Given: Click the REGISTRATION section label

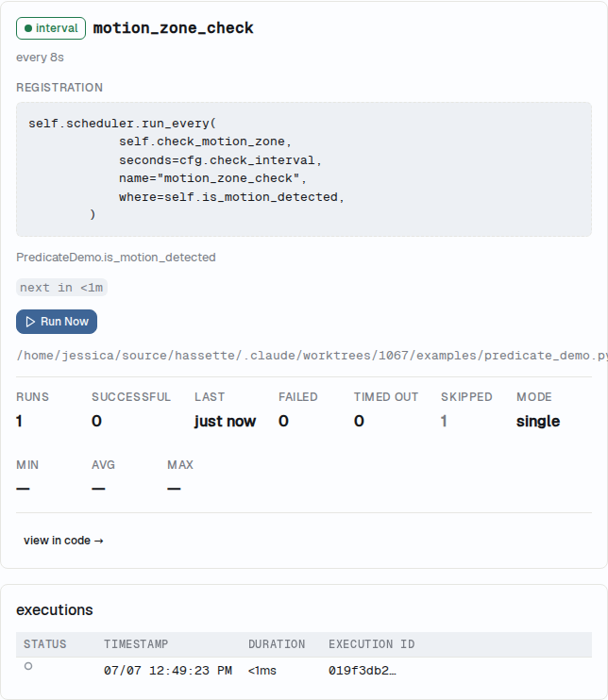Looking at the screenshot, I should (x=59, y=88).
